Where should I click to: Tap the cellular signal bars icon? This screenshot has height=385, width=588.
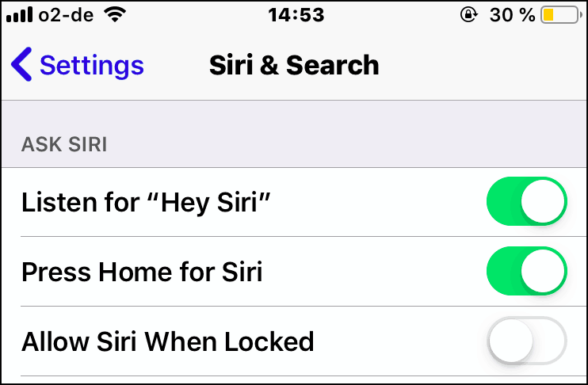[x=20, y=14]
